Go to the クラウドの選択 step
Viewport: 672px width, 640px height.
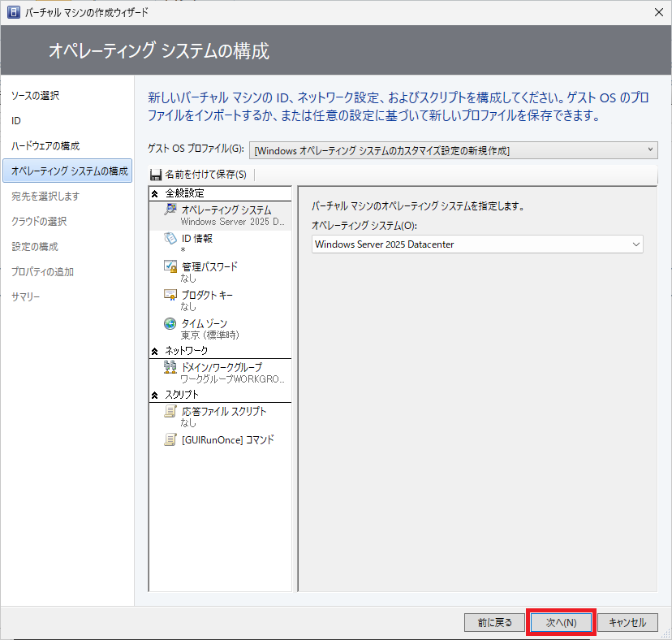[x=39, y=222]
